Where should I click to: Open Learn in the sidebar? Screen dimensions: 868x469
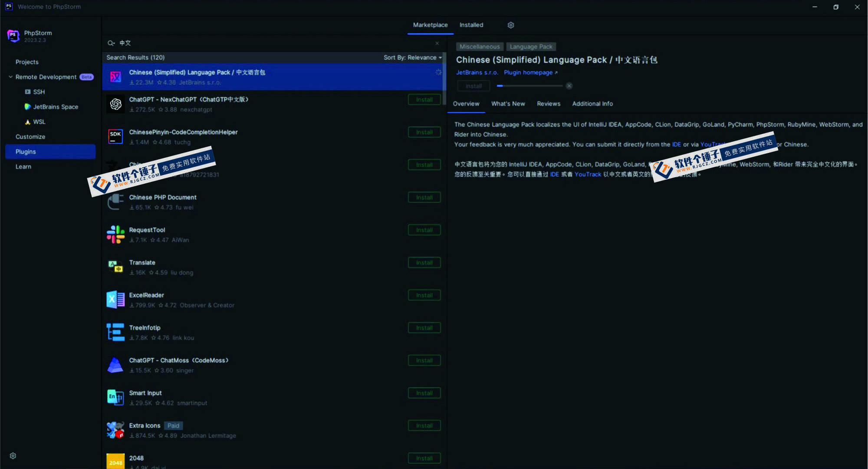(23, 167)
